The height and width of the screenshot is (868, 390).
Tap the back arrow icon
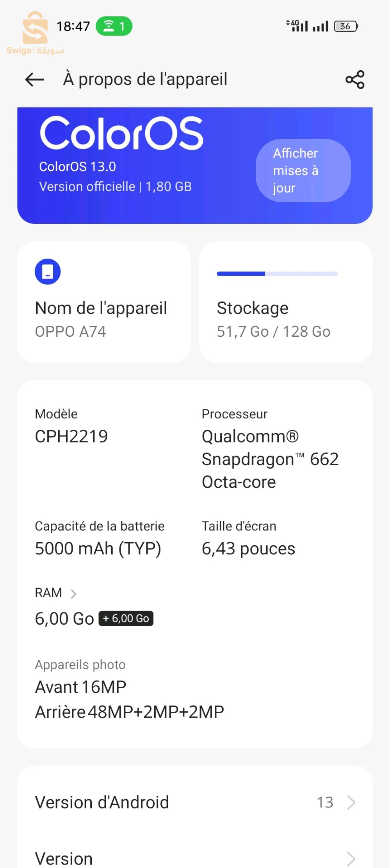[x=35, y=80]
